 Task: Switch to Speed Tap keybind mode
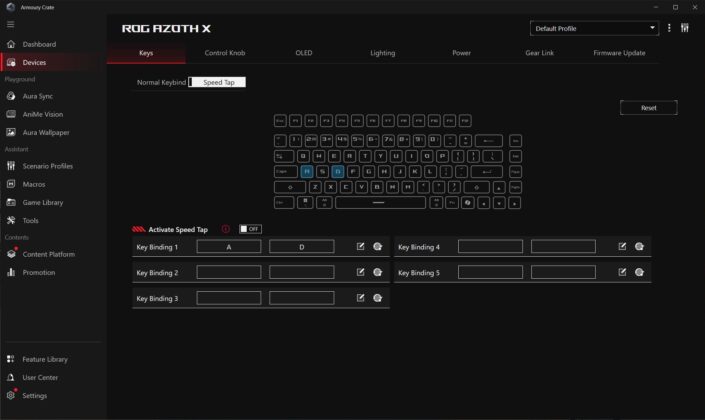click(x=219, y=82)
